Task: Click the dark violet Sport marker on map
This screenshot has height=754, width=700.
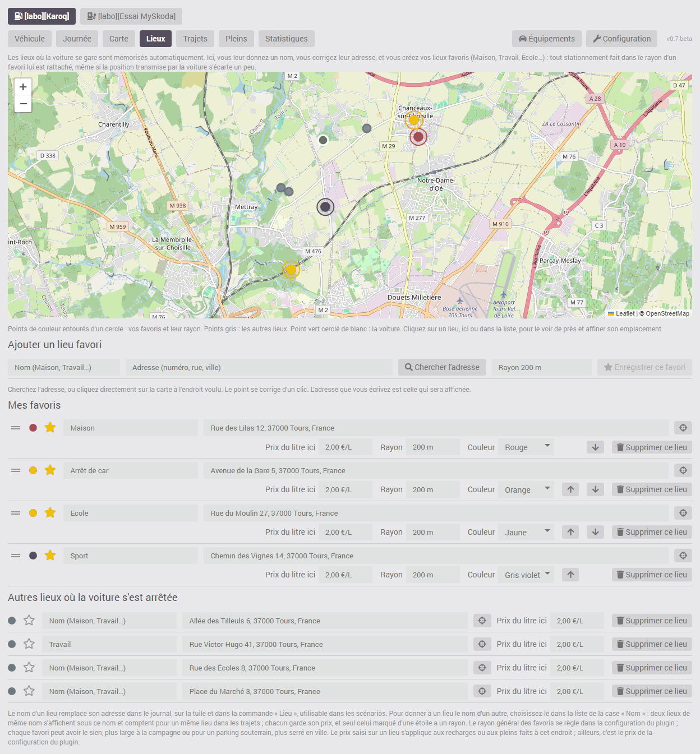Action: point(325,207)
